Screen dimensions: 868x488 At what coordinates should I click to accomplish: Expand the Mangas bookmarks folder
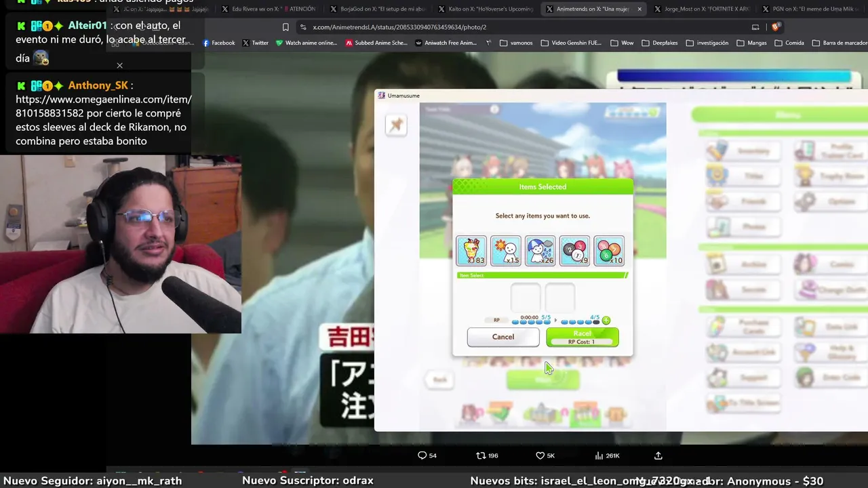tap(751, 43)
